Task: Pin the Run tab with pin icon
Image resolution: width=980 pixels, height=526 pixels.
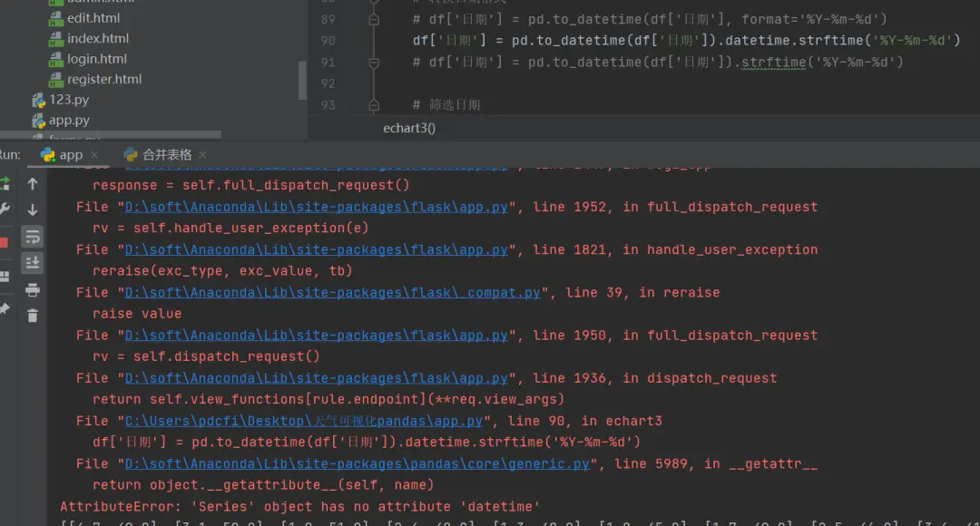Action: 5,308
